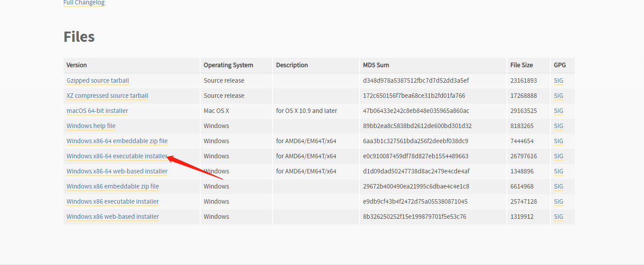Download Windows x86-64 embeddable zip file
The height and width of the screenshot is (265, 644).
[117, 141]
